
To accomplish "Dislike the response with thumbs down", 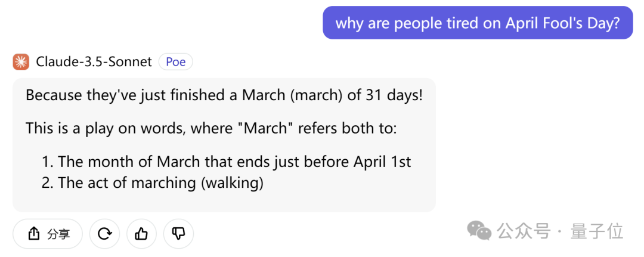I will click(x=179, y=234).
